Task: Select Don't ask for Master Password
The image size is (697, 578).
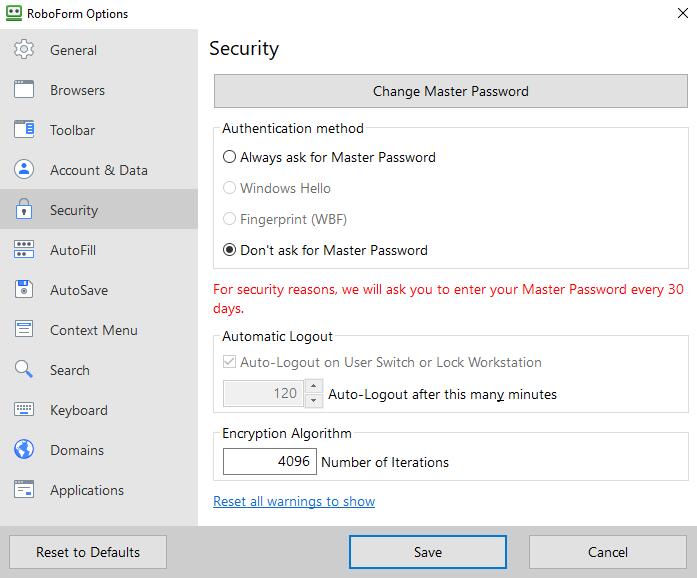Action: tap(230, 250)
